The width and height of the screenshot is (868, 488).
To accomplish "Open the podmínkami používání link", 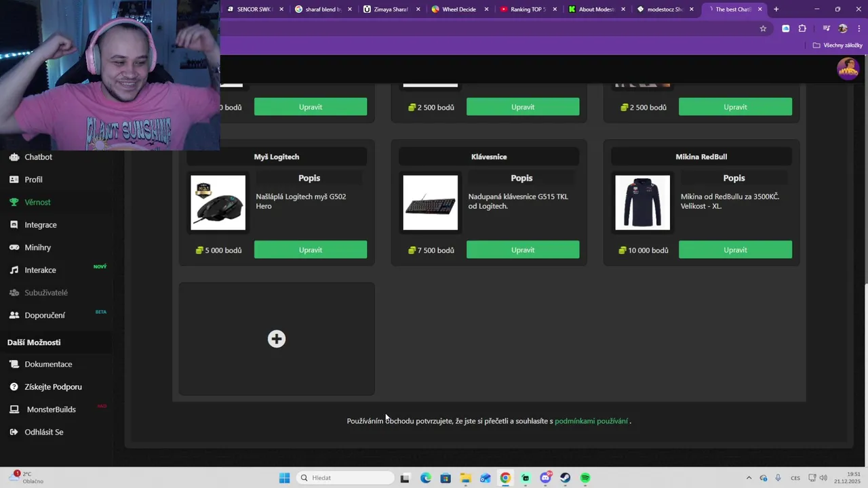I will 591,421.
